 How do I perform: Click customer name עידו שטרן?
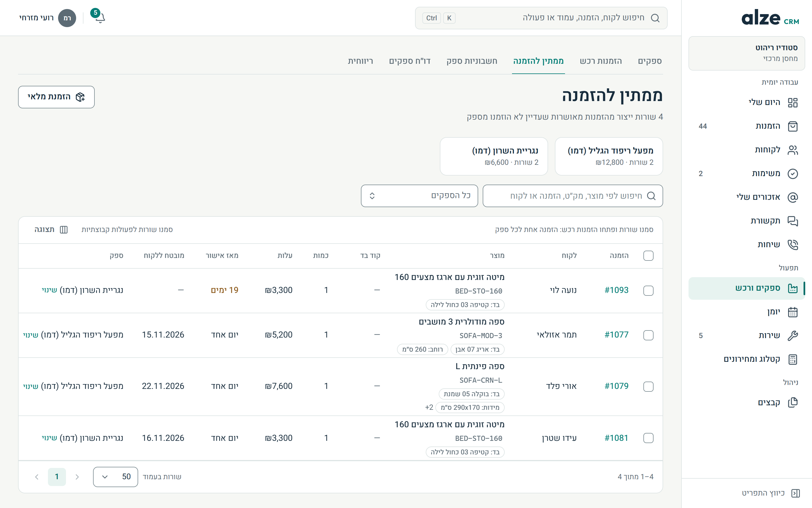click(x=559, y=438)
